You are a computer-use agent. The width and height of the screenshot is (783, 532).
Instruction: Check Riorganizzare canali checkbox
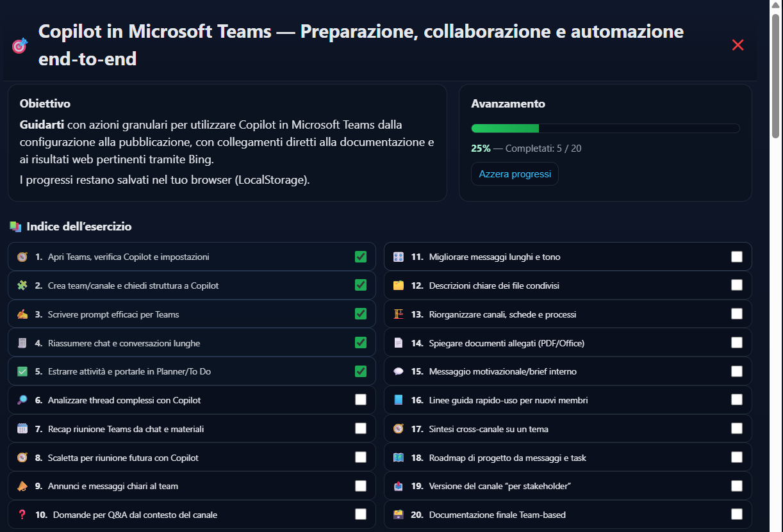(x=737, y=314)
